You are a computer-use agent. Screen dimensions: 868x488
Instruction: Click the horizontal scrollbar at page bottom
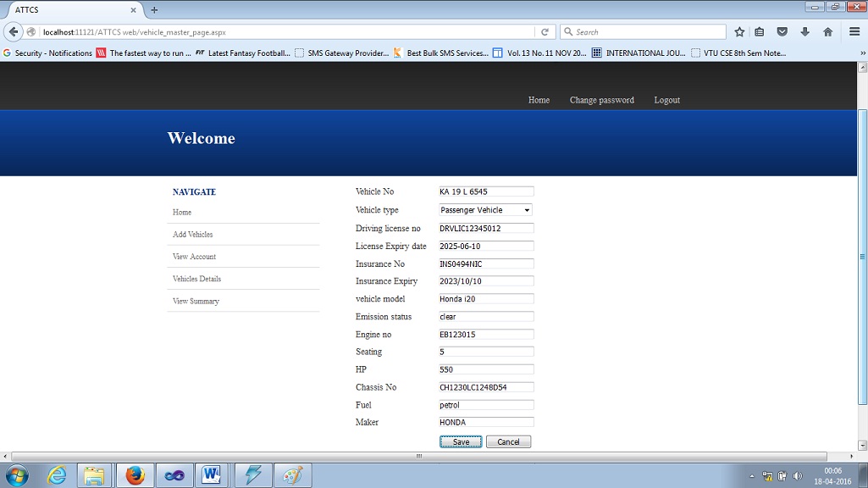(417, 457)
